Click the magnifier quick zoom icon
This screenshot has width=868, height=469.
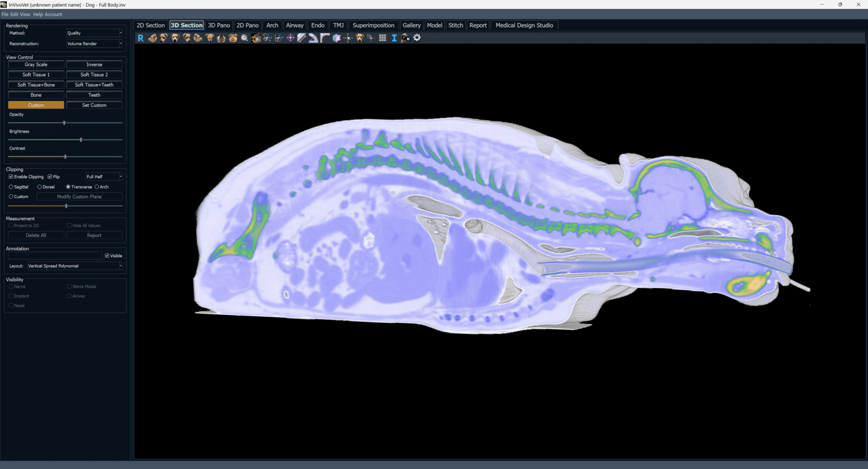(244, 38)
